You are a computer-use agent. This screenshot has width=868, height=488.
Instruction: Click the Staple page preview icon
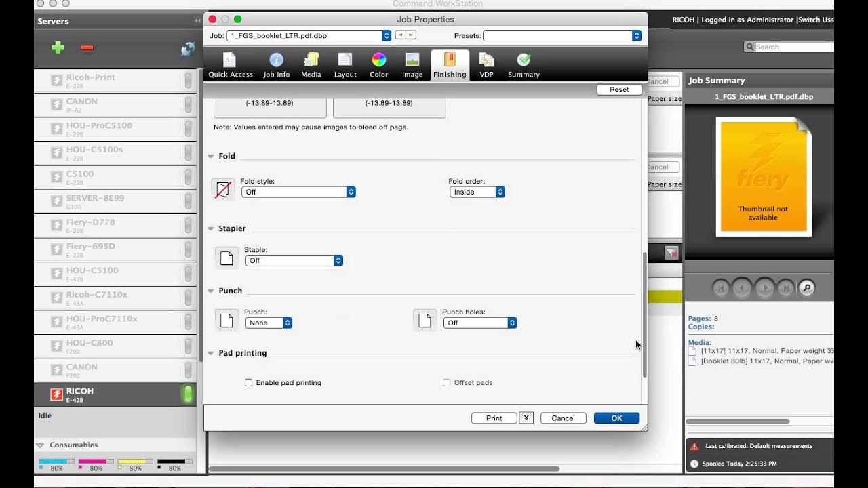[226, 258]
